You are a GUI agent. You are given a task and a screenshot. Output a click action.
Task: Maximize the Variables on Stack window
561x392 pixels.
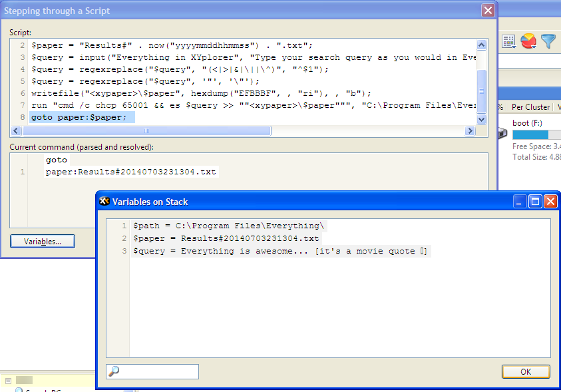point(536,201)
